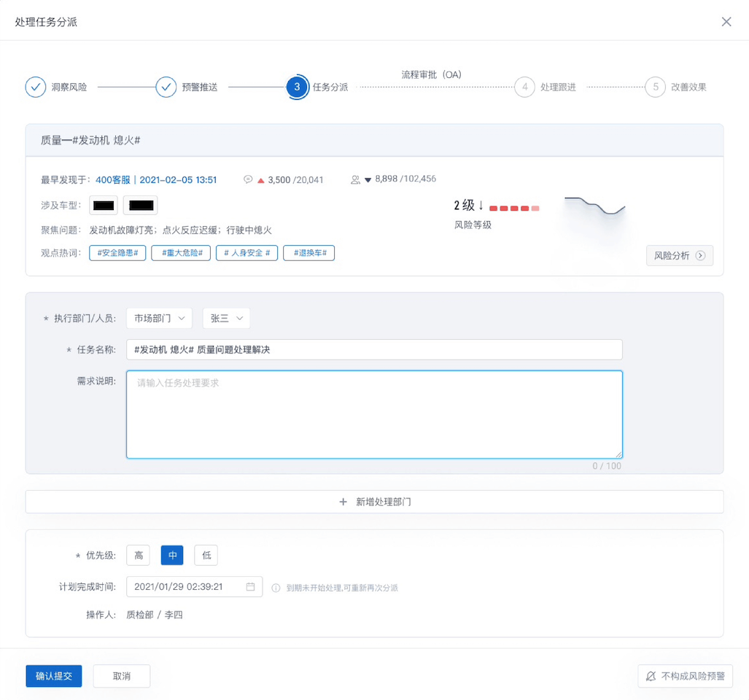
Task: Click the arrow icon on 风险分析 button
Action: [700, 256]
